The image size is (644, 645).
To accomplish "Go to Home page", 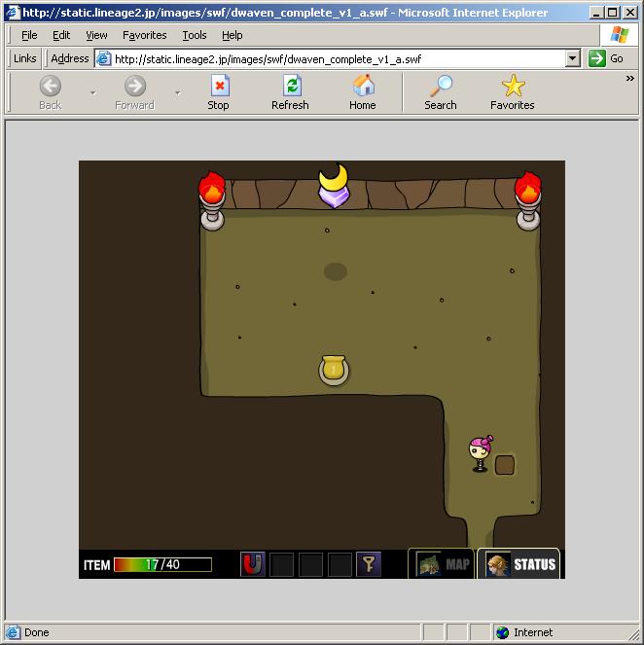I will pyautogui.click(x=363, y=92).
